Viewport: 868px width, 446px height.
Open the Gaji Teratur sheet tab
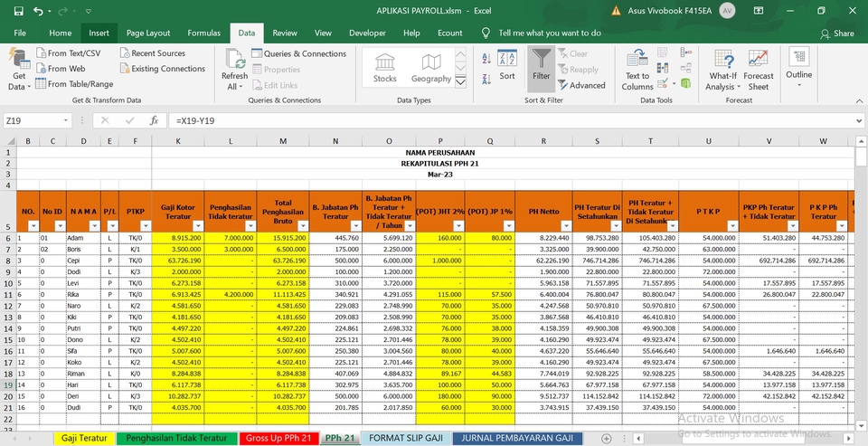(84, 438)
